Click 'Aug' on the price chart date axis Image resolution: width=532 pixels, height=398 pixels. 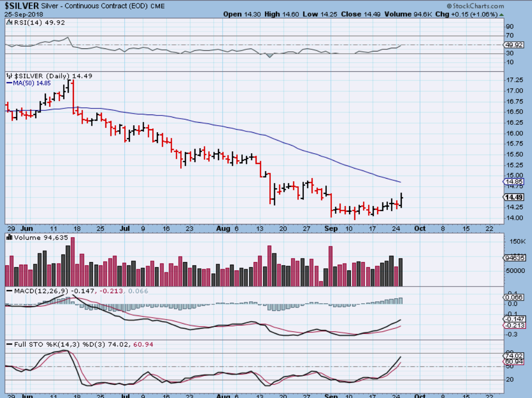tap(223, 229)
